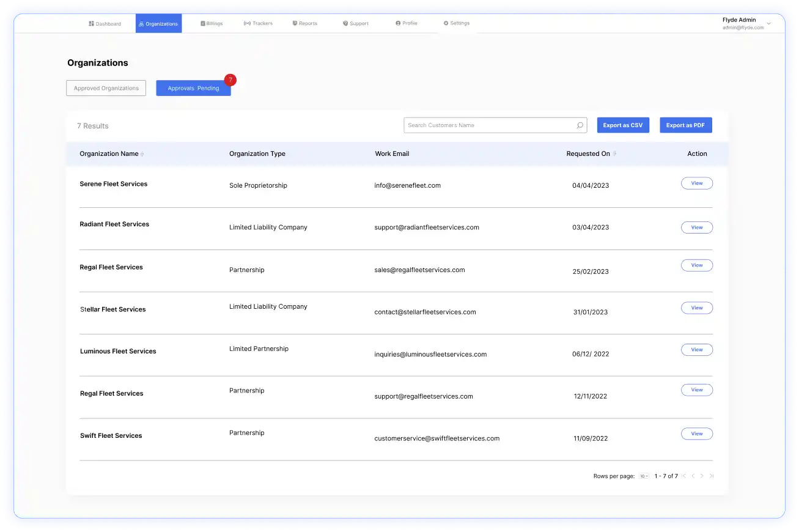Open the Settings tab

457,23
